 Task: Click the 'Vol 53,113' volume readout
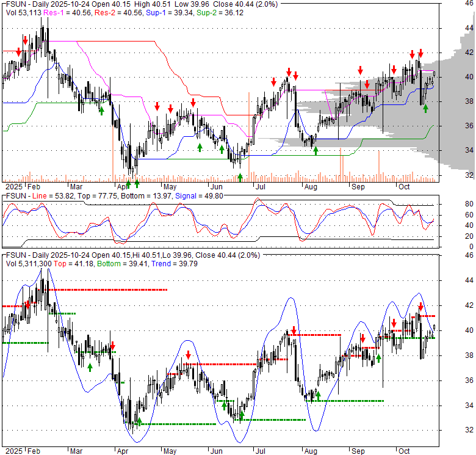pyautogui.click(x=24, y=13)
